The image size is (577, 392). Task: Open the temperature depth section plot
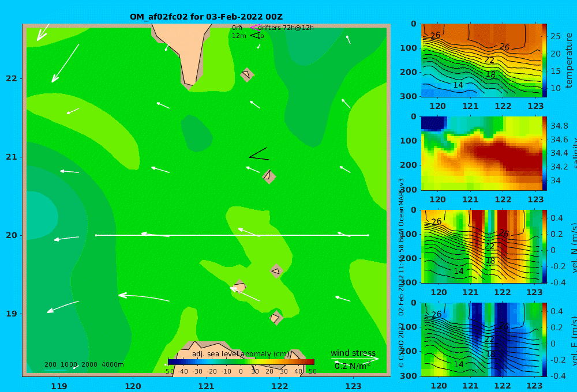pyautogui.click(x=481, y=61)
